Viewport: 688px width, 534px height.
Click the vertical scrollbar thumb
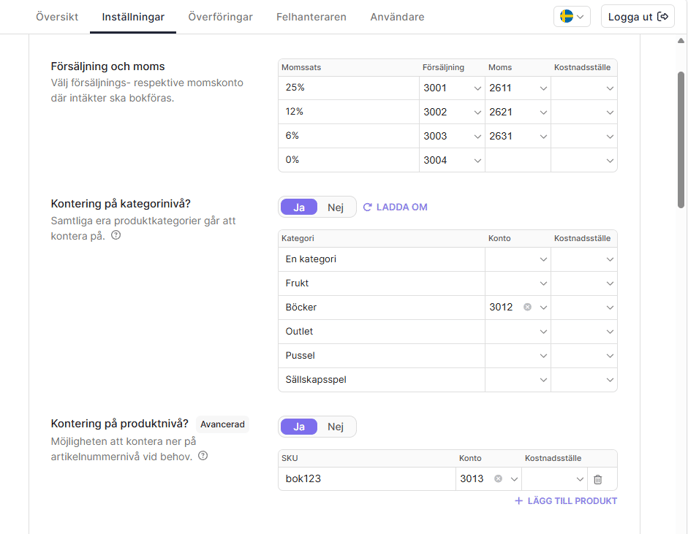click(681, 140)
